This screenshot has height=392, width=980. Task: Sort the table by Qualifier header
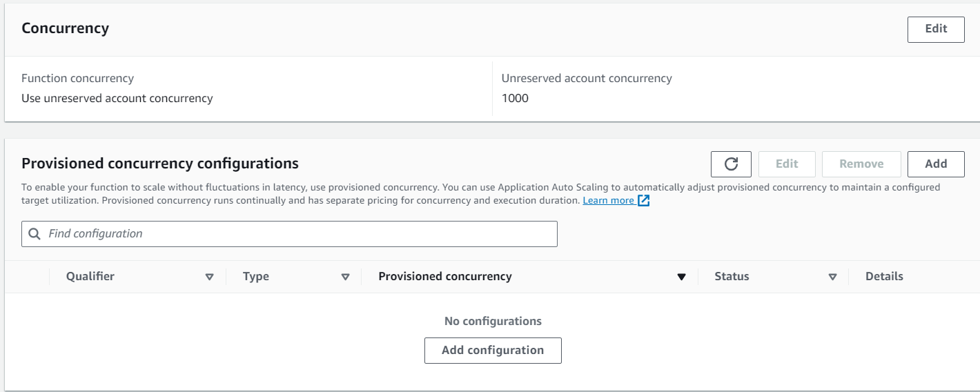click(90, 277)
